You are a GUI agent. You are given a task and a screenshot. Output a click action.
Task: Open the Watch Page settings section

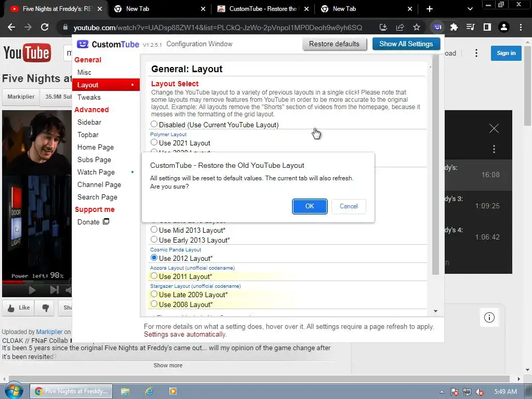pyautogui.click(x=96, y=172)
